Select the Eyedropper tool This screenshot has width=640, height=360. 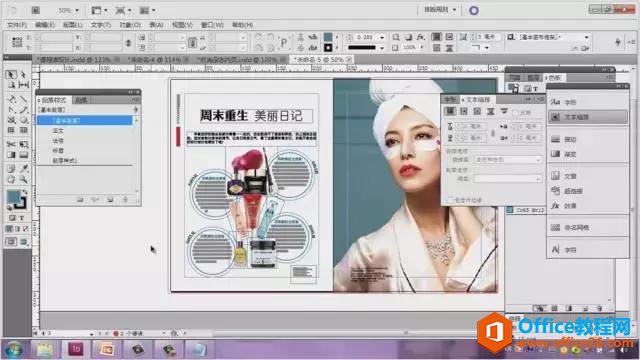coord(24,169)
